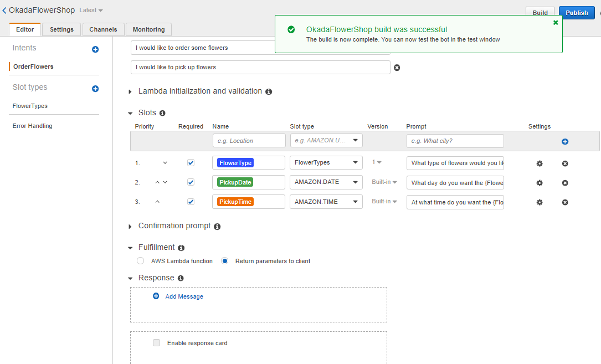Viewport: 601px width, 364px height.
Task: Uncheck Required for PickupTime slot
Action: (191, 202)
